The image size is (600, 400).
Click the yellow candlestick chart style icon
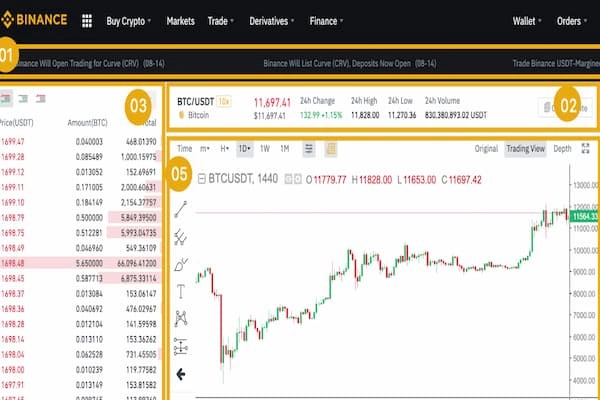pyautogui.click(x=331, y=149)
